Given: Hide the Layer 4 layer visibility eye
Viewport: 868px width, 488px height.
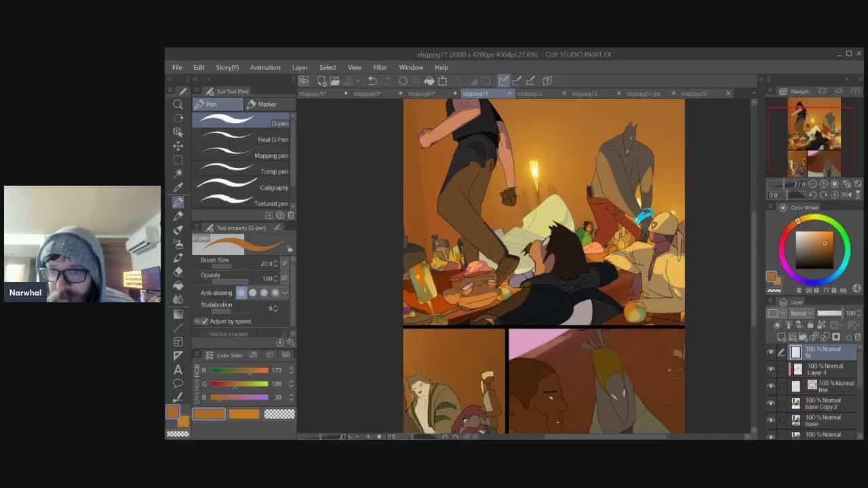Looking at the screenshot, I should (770, 369).
